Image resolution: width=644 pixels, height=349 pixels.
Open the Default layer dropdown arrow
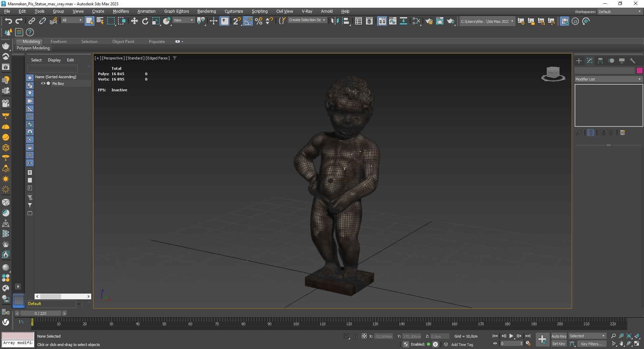(x=78, y=304)
